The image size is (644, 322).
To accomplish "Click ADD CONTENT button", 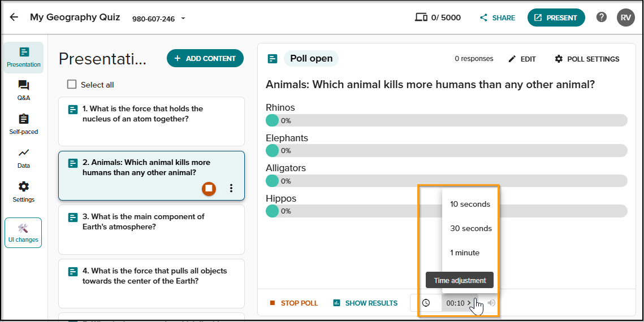I will tap(205, 58).
